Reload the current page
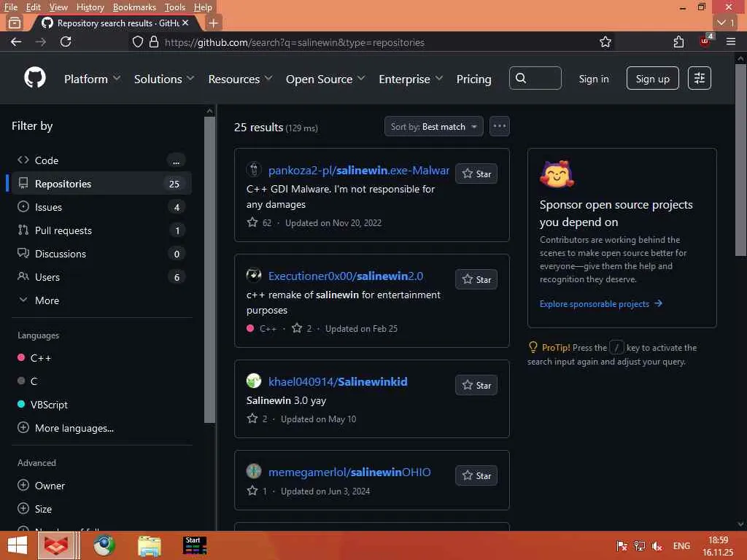This screenshot has height=560, width=747. 66,42
